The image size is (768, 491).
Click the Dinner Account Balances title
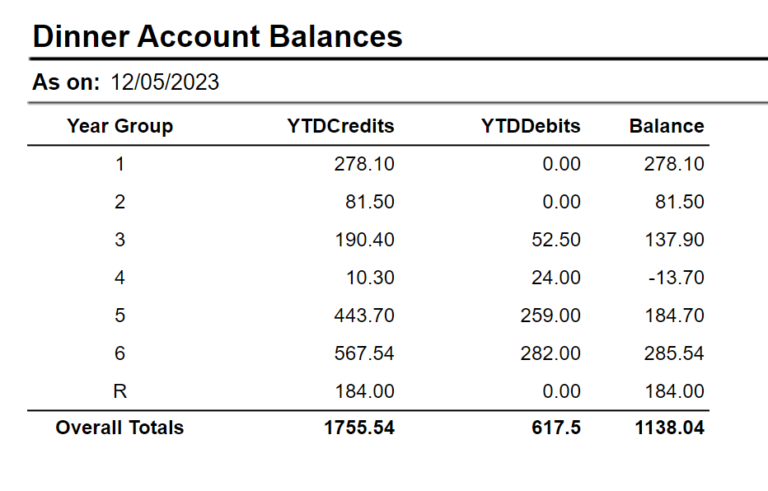point(217,37)
